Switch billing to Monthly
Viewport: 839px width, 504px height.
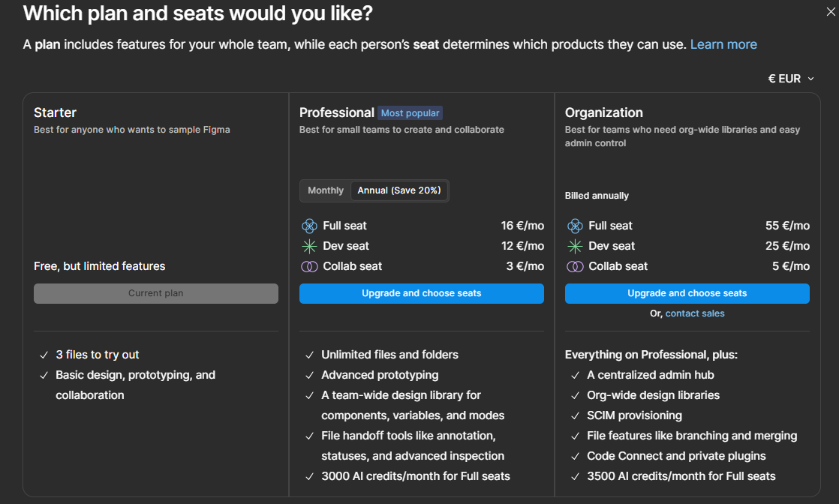pos(326,190)
